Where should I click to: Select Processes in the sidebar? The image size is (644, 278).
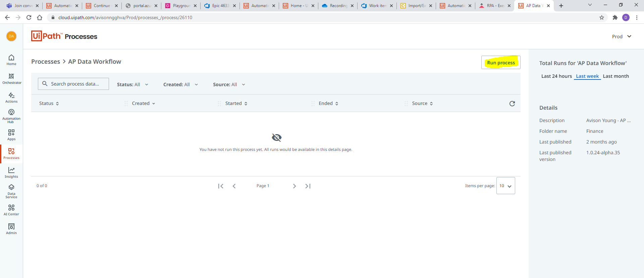tap(11, 154)
